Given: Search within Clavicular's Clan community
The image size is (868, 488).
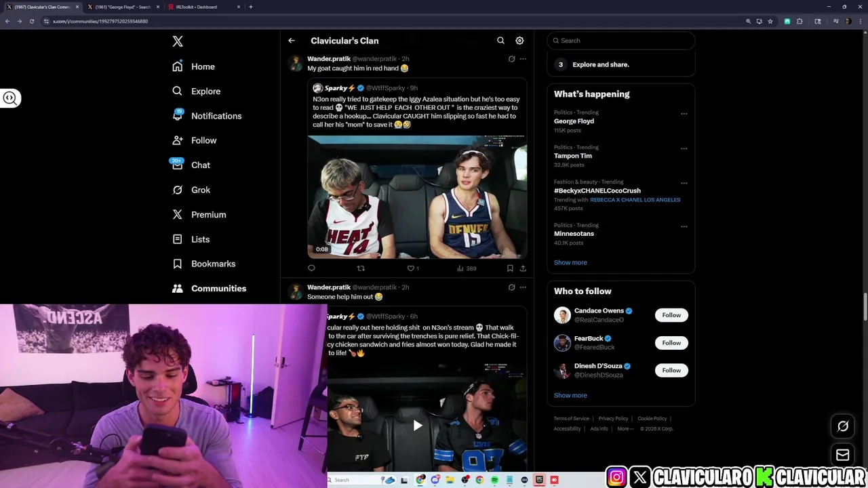Looking at the screenshot, I should tap(500, 41).
